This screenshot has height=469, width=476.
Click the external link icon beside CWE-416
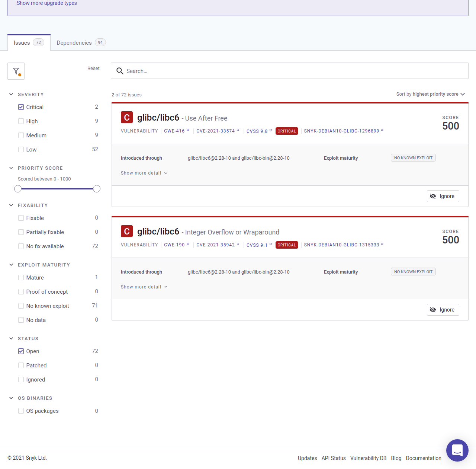[x=188, y=130]
